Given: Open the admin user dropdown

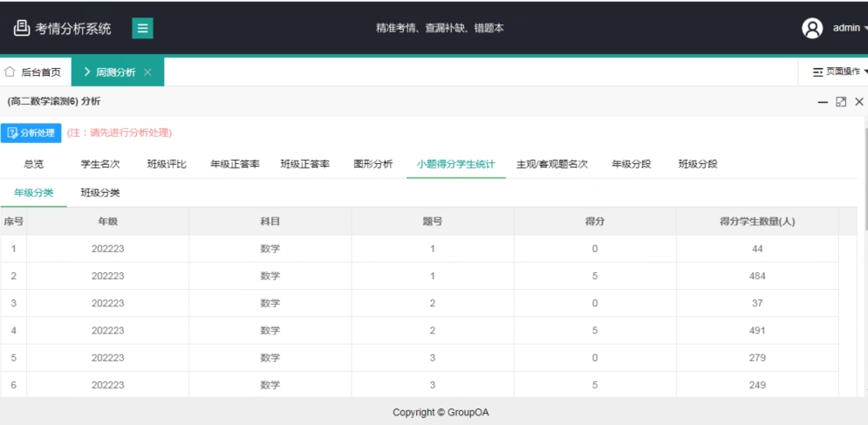Looking at the screenshot, I should click(849, 28).
